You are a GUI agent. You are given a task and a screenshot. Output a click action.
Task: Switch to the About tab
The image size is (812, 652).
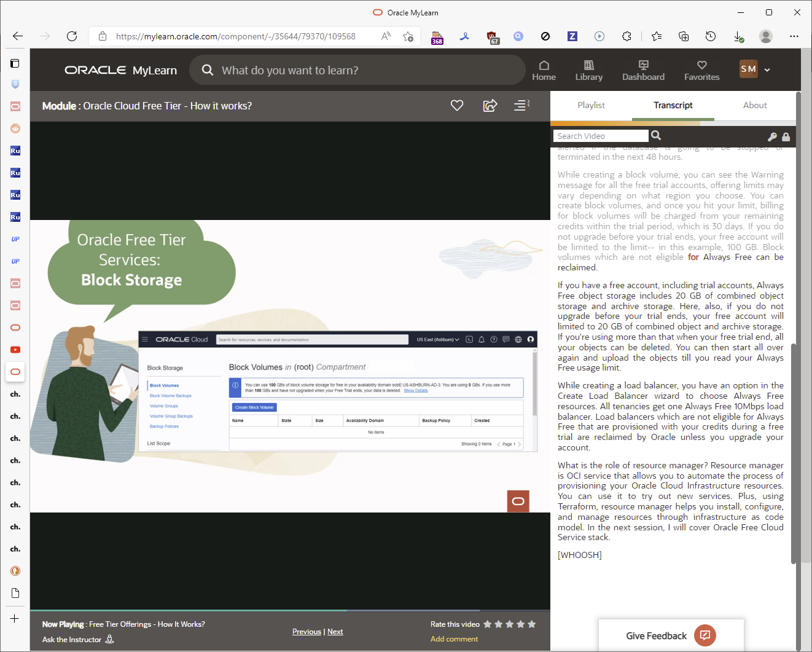point(755,105)
